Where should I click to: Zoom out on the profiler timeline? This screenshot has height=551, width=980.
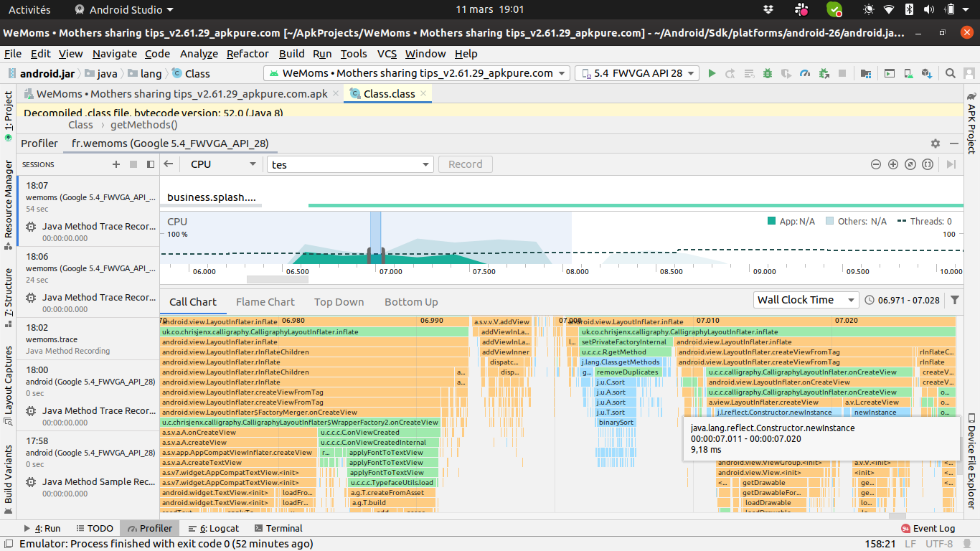tap(876, 164)
